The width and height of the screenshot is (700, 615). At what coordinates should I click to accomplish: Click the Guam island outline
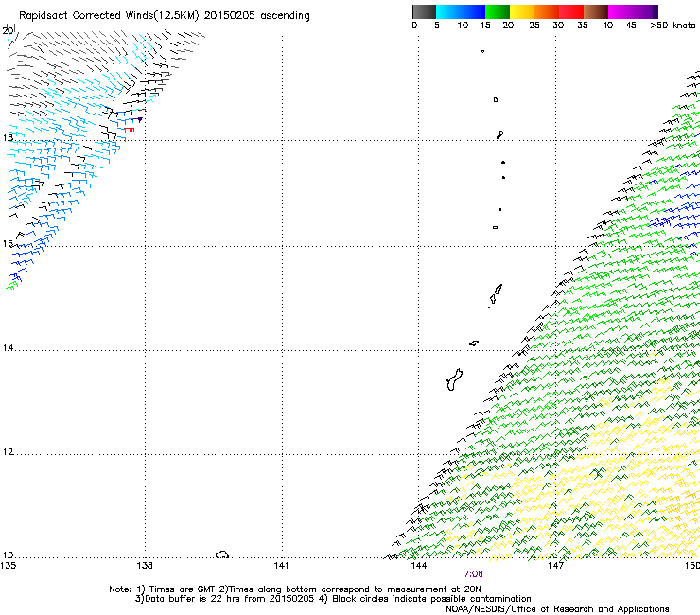[454, 380]
